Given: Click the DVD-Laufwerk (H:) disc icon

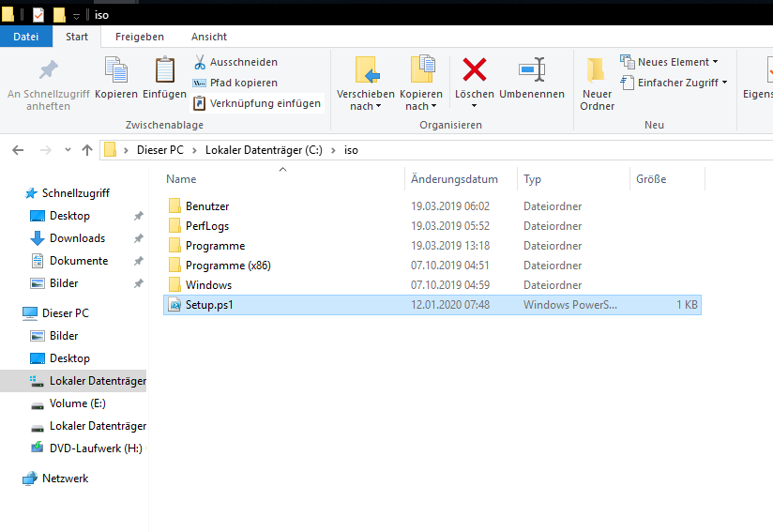Looking at the screenshot, I should 38,448.
